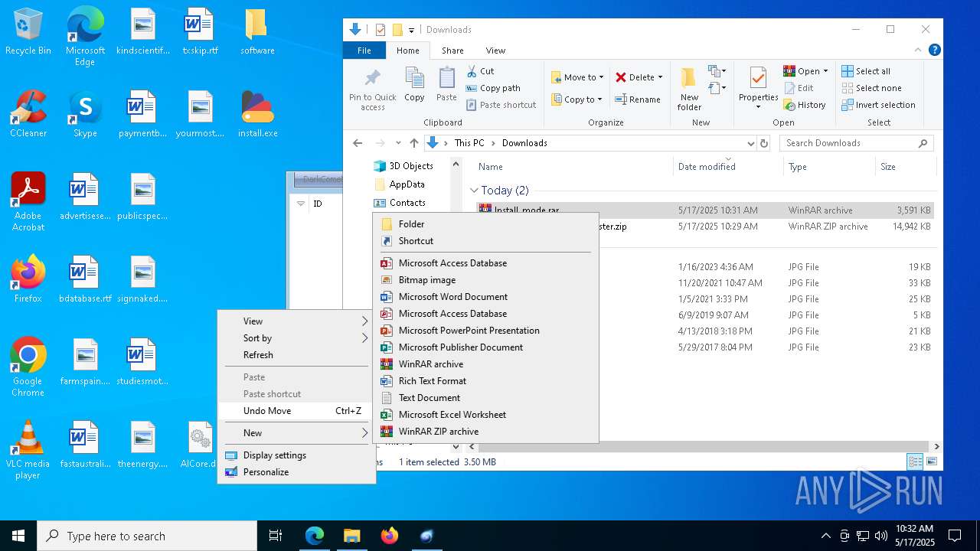Viewport: 980px width, 551px height.
Task: Expand the address bar history dropdown
Action: tap(750, 143)
